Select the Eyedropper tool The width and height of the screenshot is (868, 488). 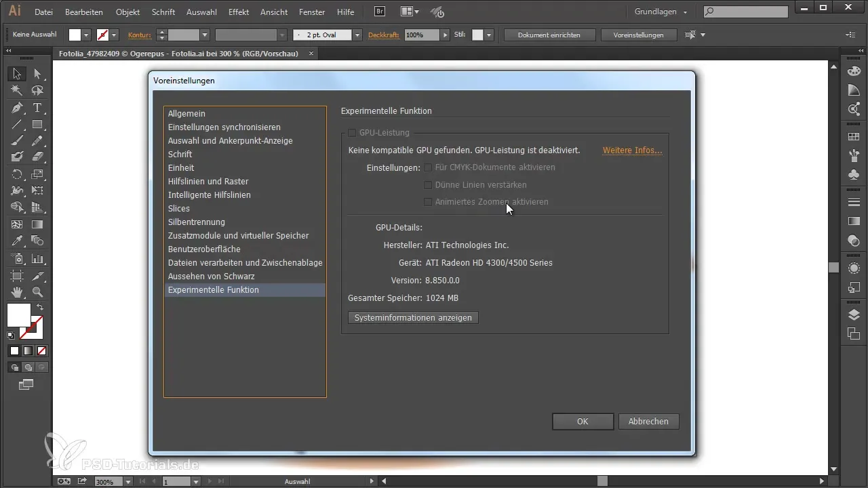pyautogui.click(x=17, y=241)
